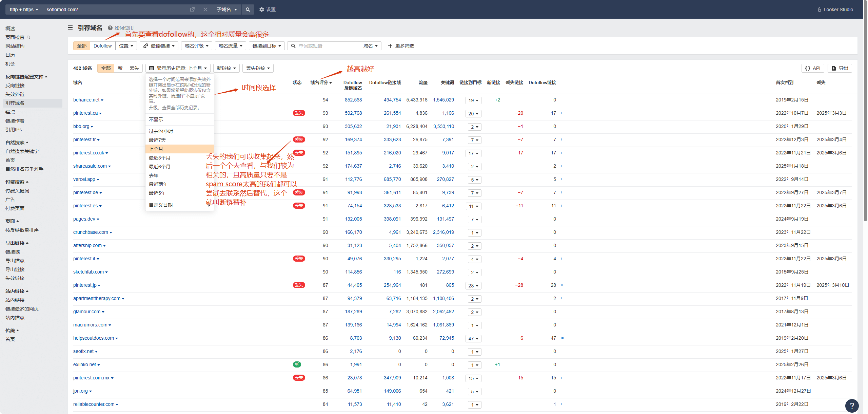Open Looker Studio from top right icon
The image size is (868, 414).
tap(820, 10)
